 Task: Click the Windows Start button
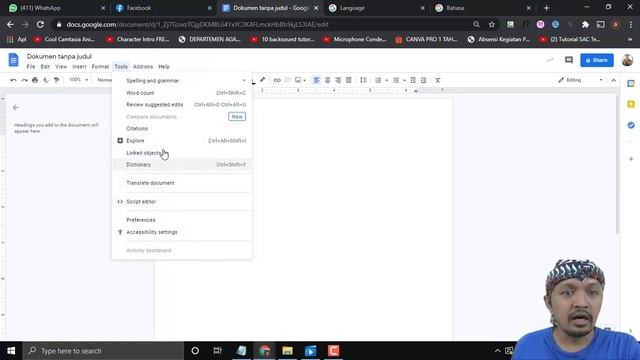point(11,351)
